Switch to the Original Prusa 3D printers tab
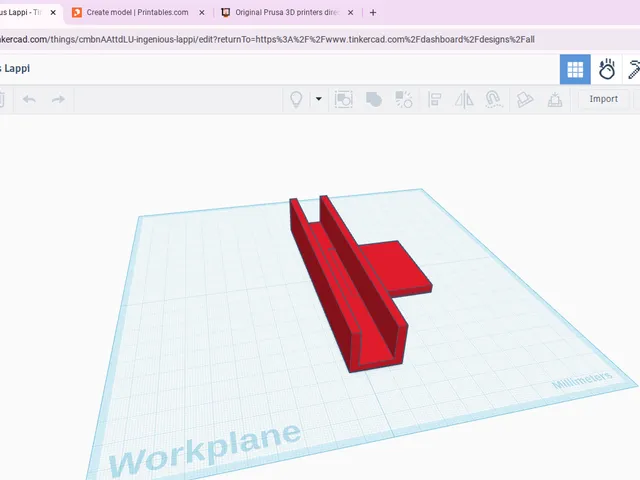The height and width of the screenshot is (480, 640). click(287, 12)
